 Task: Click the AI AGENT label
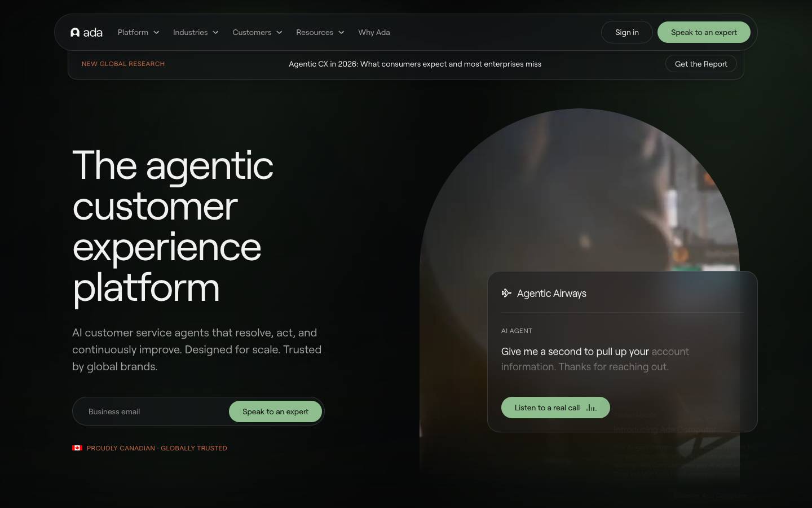pyautogui.click(x=517, y=331)
